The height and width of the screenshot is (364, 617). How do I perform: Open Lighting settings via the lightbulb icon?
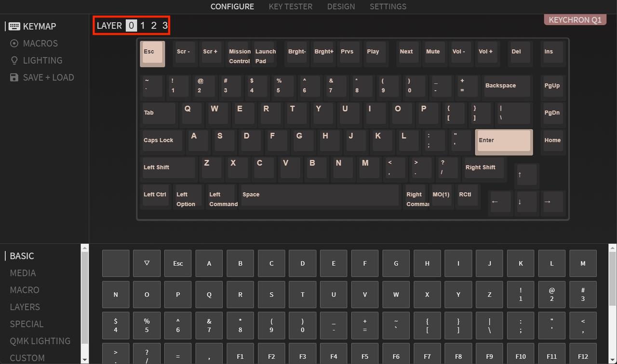click(14, 60)
